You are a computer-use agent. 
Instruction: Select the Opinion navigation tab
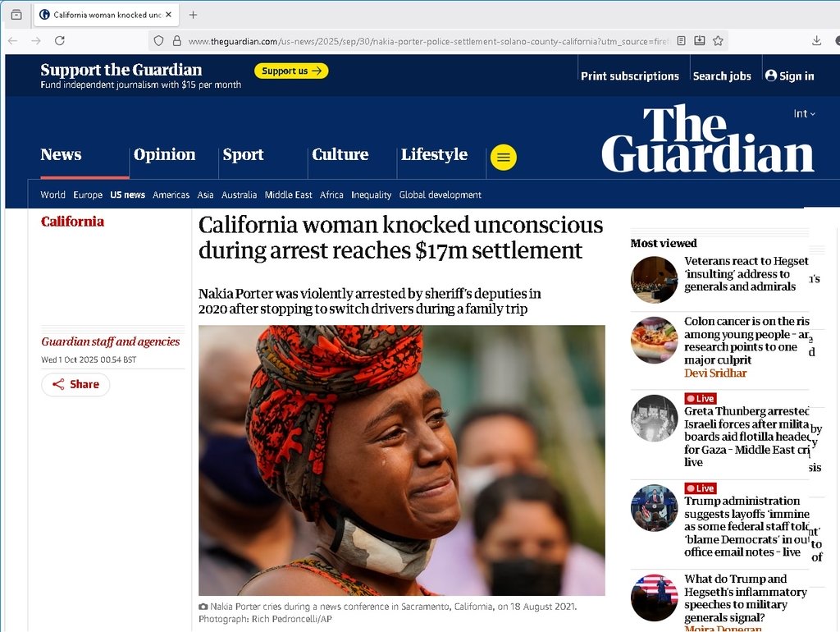click(x=164, y=154)
